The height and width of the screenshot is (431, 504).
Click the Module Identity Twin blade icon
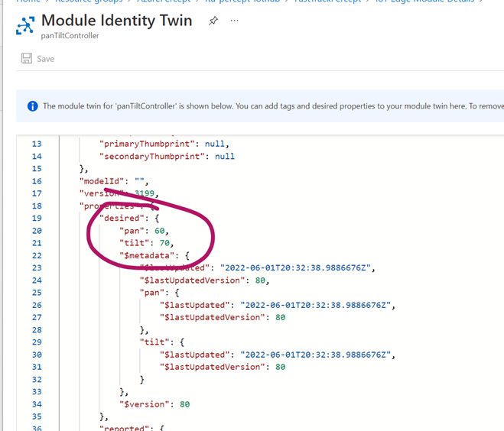pyautogui.click(x=25, y=25)
